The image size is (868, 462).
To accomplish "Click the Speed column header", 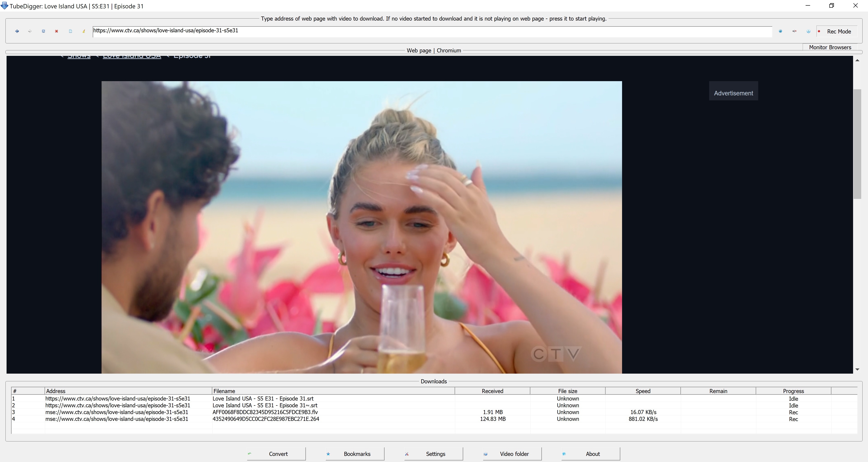I will (x=643, y=391).
